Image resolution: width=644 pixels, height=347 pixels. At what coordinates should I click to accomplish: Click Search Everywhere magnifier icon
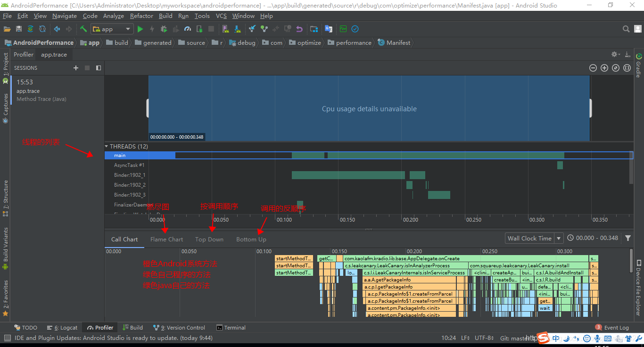point(626,29)
